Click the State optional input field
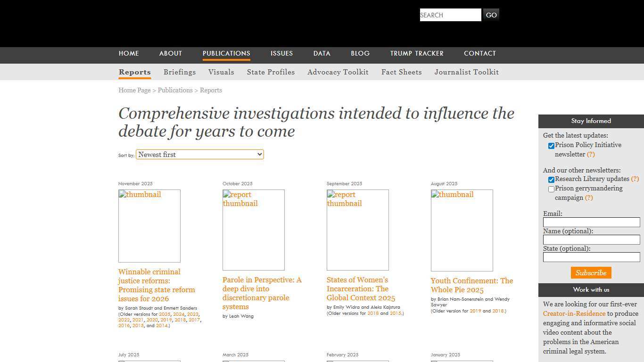The image size is (644, 362). 591,257
